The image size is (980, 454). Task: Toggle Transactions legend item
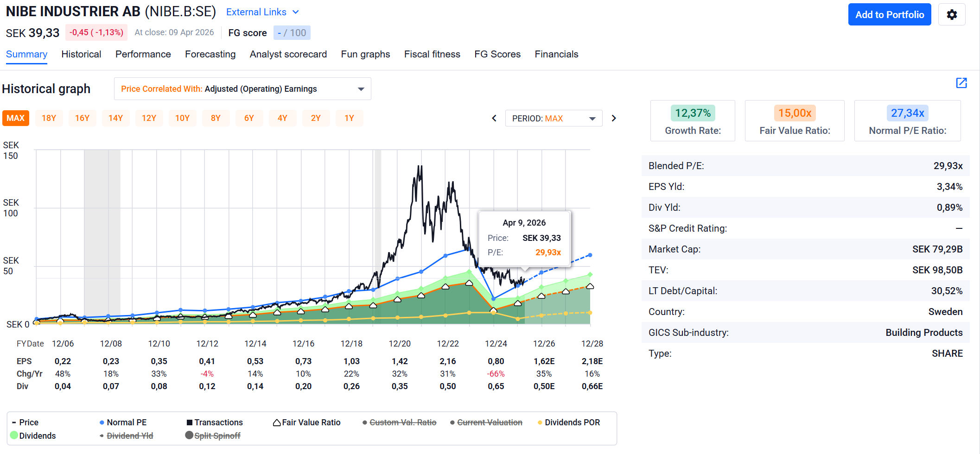coord(215,422)
